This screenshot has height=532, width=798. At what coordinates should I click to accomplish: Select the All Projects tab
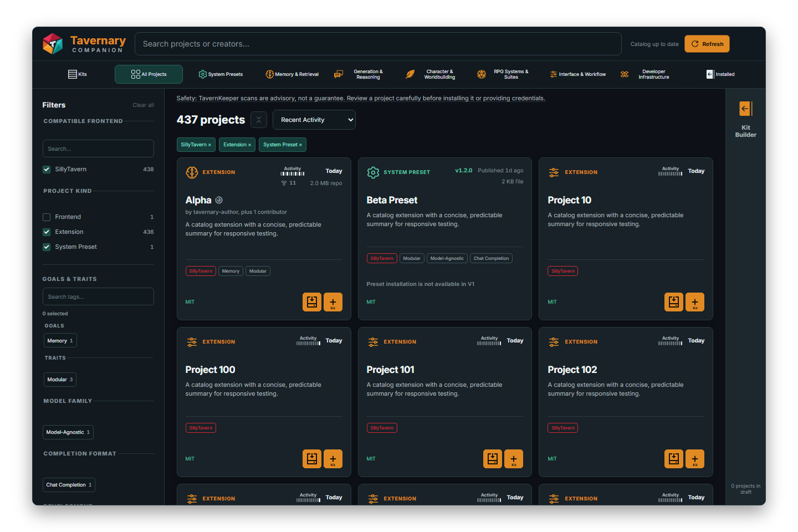[x=149, y=74]
